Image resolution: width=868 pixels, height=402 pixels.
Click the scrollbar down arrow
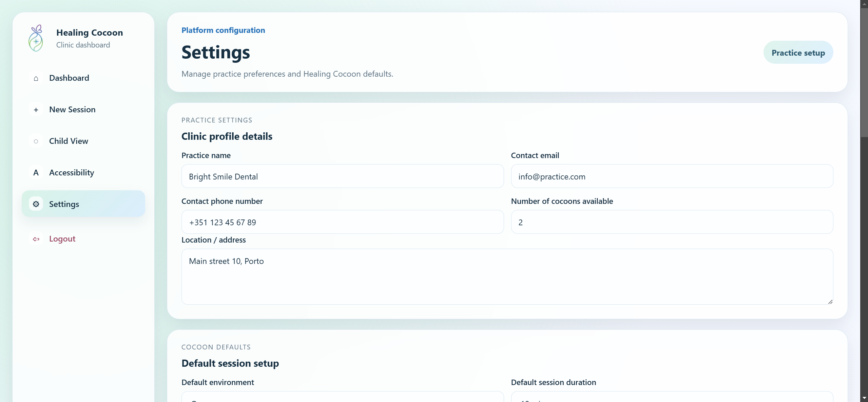[x=864, y=398]
